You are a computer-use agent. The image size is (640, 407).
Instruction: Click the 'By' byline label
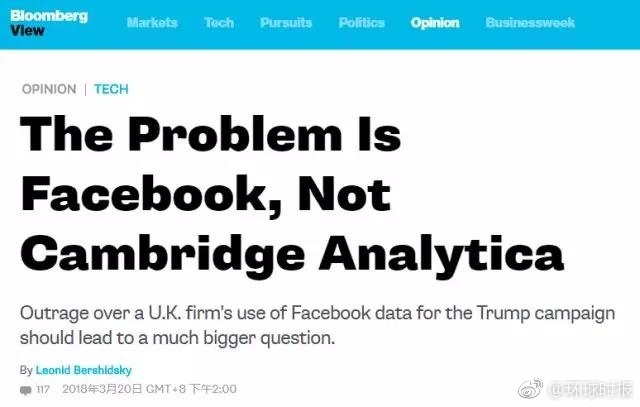[x=26, y=370]
